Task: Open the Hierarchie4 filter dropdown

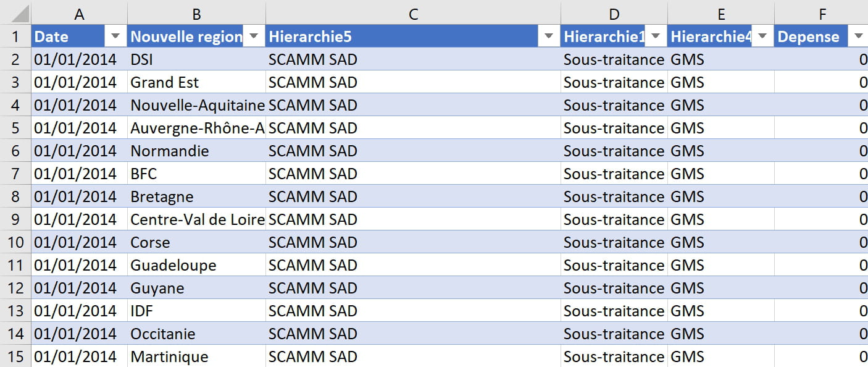Action: (x=762, y=37)
